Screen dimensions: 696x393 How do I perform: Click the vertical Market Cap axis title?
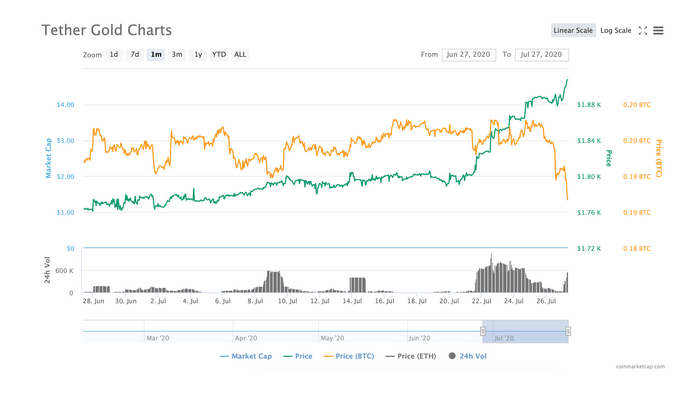point(48,158)
